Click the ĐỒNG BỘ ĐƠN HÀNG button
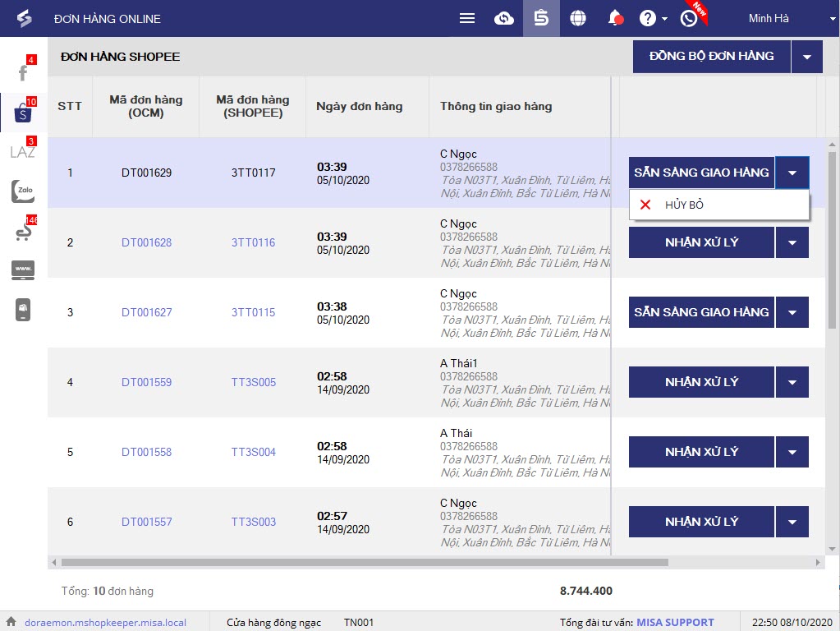The width and height of the screenshot is (840, 631). (x=711, y=57)
